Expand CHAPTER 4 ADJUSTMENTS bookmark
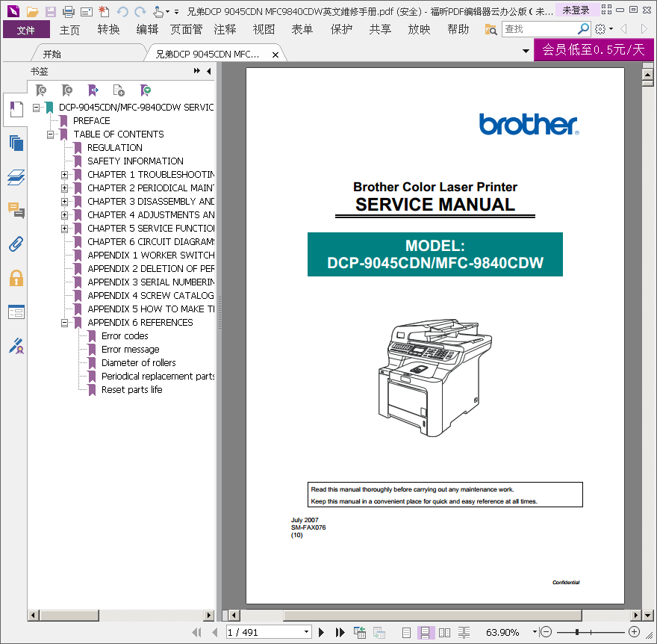Image resolution: width=657 pixels, height=644 pixels. tap(64, 215)
